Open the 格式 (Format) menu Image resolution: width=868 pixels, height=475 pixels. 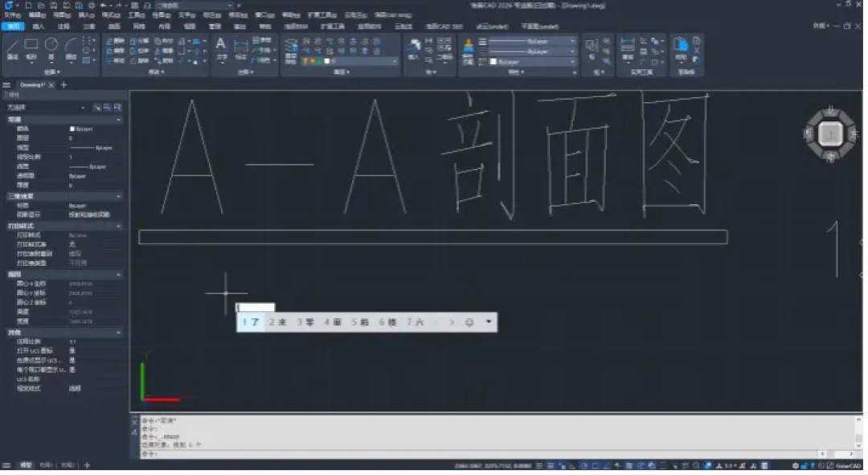(111, 15)
